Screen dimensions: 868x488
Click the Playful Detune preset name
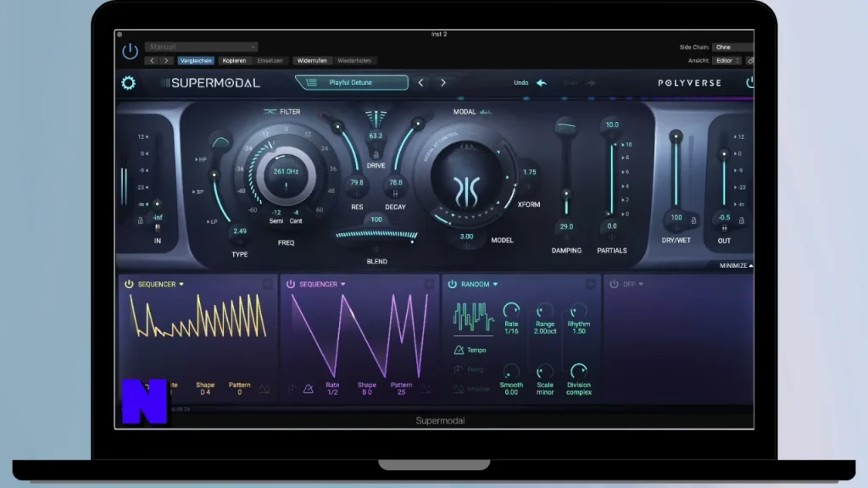pos(350,82)
